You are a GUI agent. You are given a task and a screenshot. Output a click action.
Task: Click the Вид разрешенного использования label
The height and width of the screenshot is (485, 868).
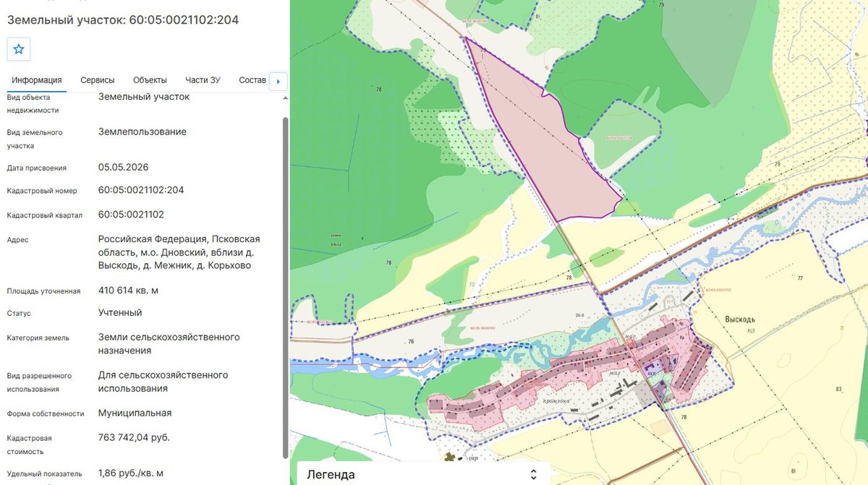coord(39,382)
